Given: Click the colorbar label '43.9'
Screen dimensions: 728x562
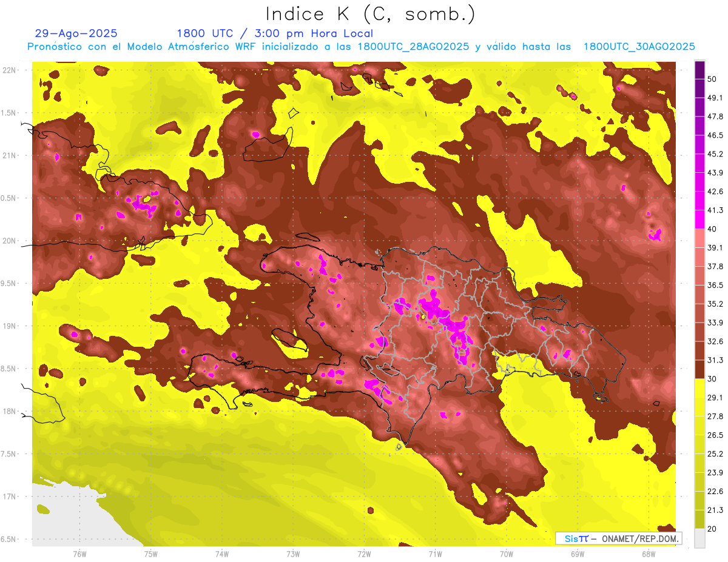Looking at the screenshot, I should 715,173.
